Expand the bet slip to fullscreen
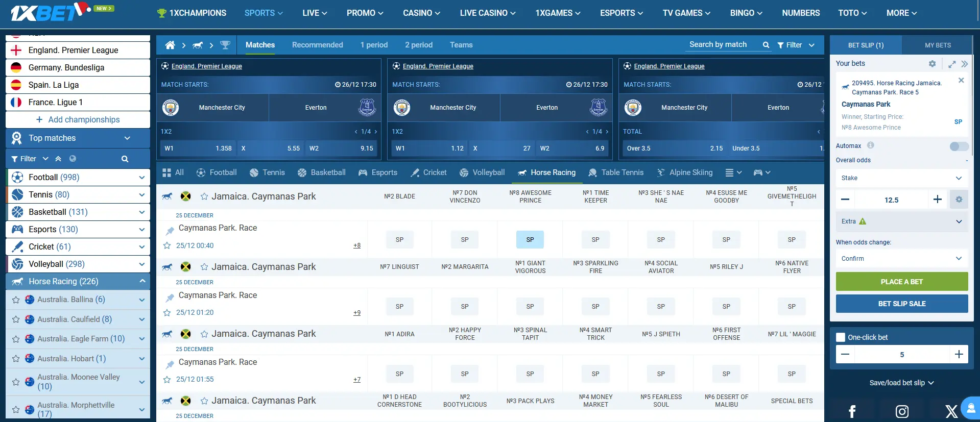The image size is (980, 422). point(952,64)
